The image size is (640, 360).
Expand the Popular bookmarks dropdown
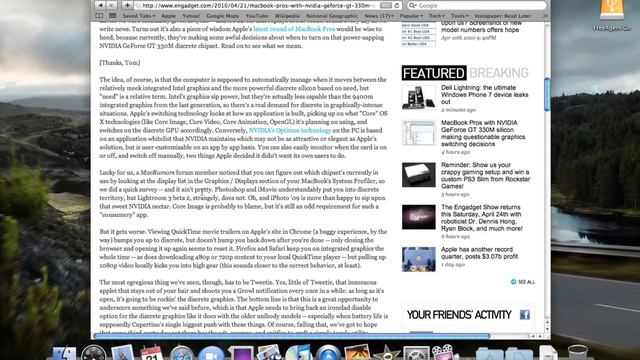tap(411, 16)
